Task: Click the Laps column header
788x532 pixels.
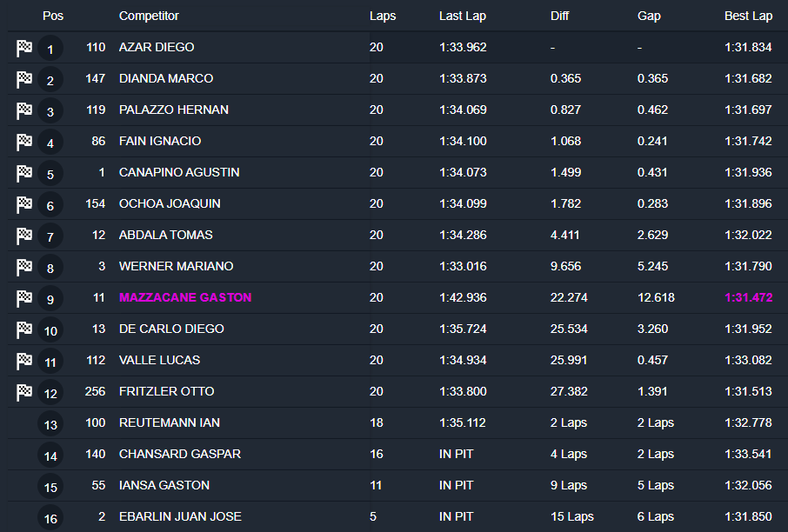Action: (383, 17)
